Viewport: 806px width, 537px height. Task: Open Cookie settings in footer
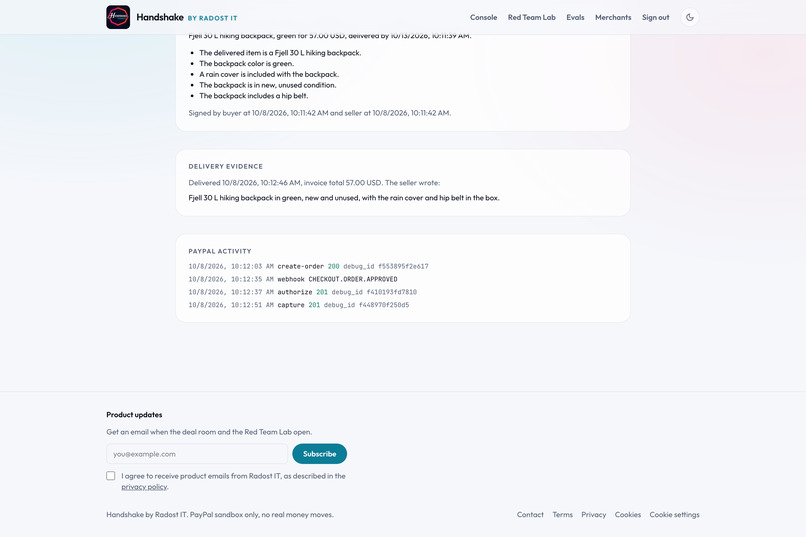pyautogui.click(x=674, y=514)
